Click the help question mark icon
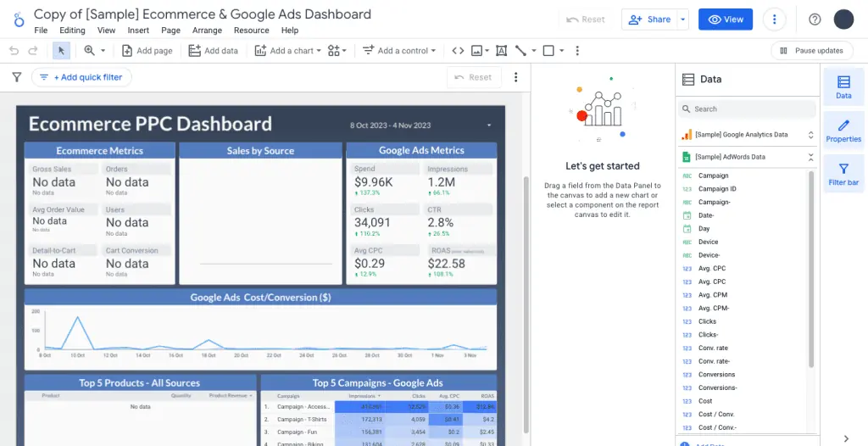 (815, 20)
